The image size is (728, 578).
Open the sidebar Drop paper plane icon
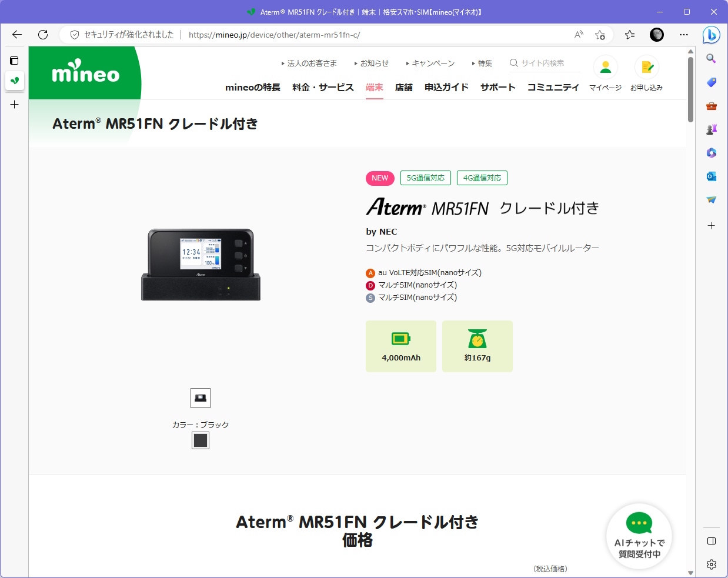[x=712, y=200]
